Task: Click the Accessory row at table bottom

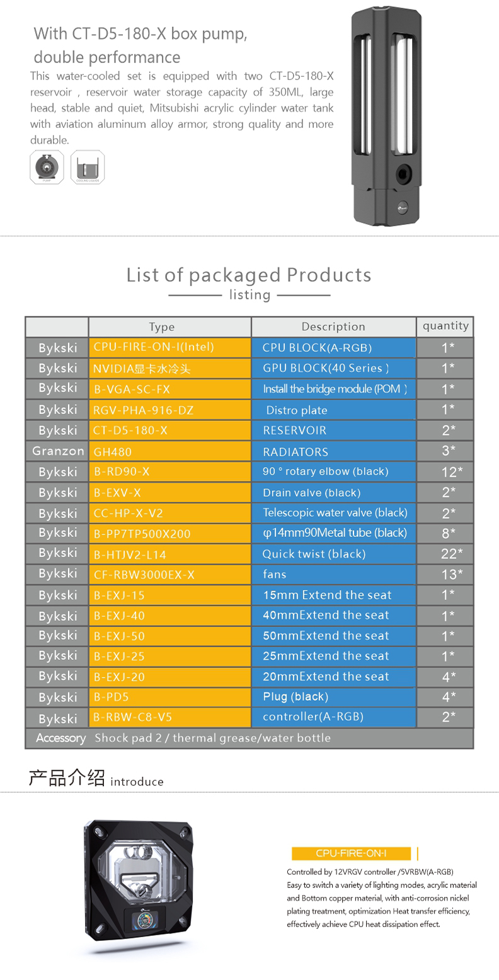Action: pos(249,738)
